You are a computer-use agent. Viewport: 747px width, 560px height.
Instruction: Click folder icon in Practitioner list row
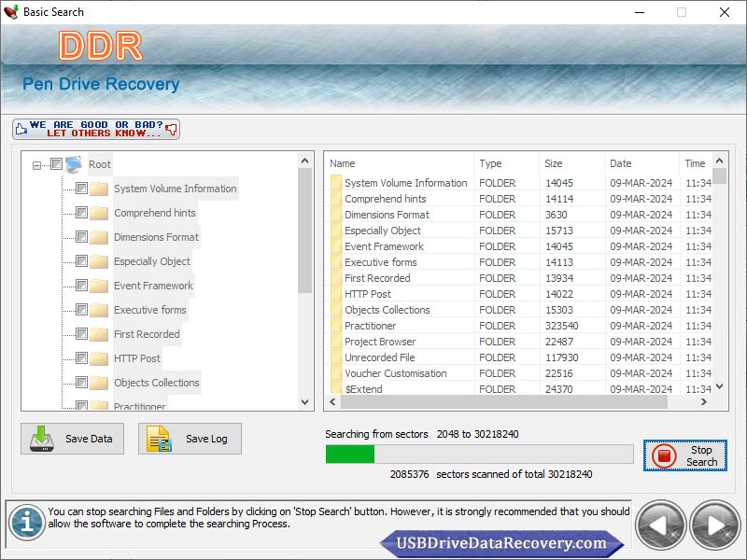[x=336, y=326]
